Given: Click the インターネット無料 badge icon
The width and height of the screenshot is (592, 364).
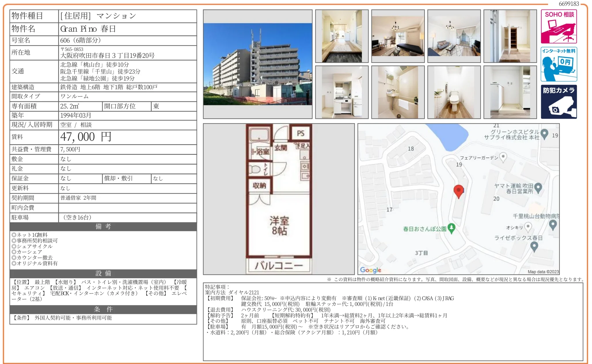Looking at the screenshot, I should point(558,64).
